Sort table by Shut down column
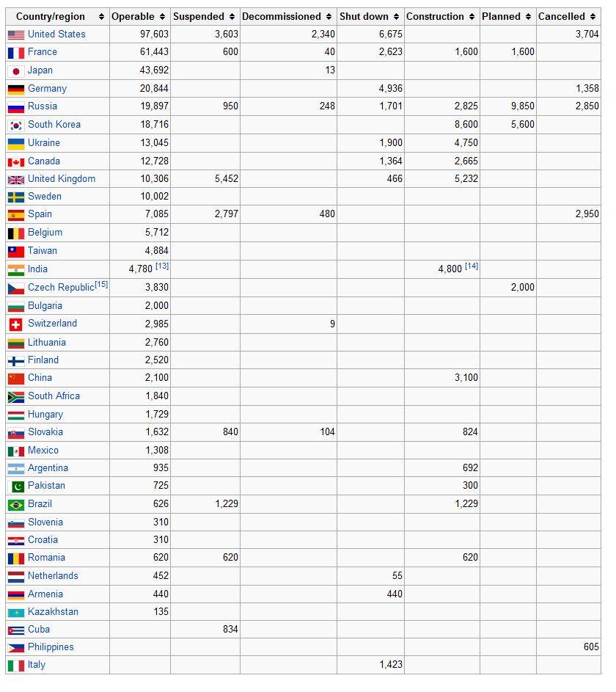This screenshot has height=692, width=616. coord(397,17)
